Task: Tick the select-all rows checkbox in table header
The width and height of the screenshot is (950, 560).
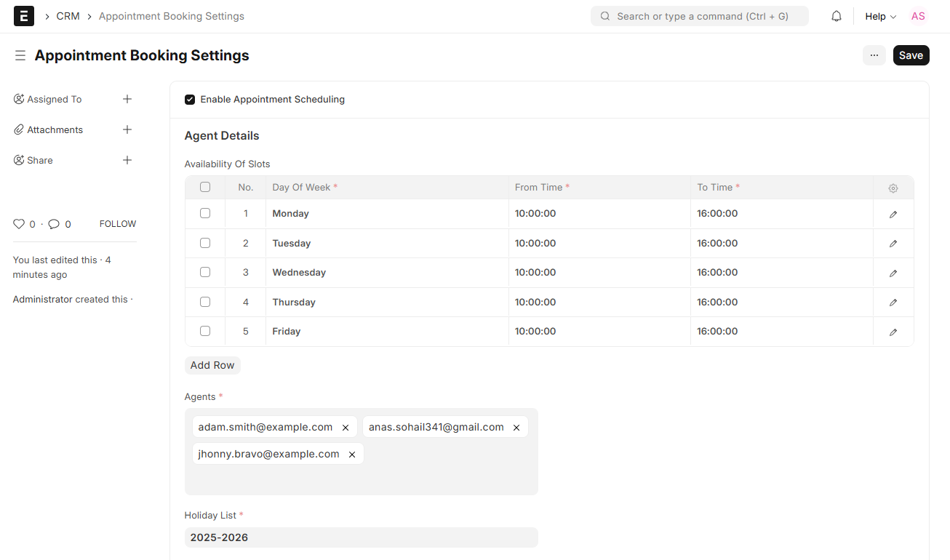Action: coord(205,187)
